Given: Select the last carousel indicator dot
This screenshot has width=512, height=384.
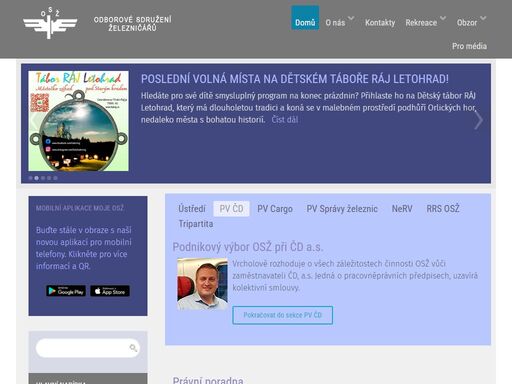Looking at the screenshot, I should [56, 178].
